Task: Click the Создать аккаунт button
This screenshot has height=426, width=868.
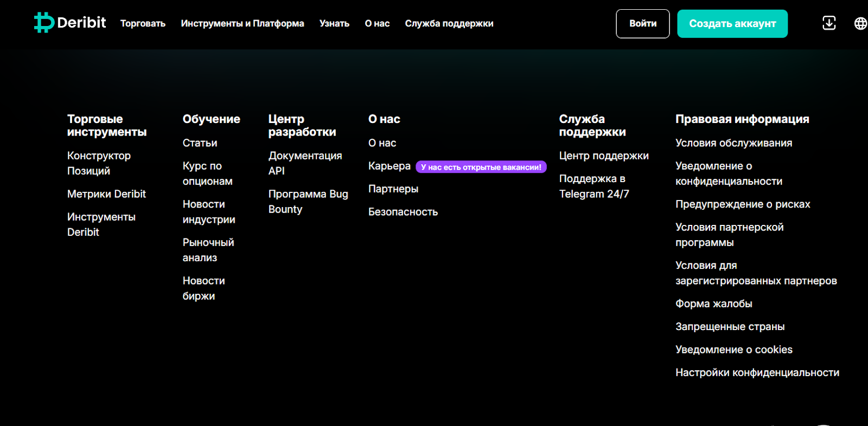Action: coord(732,24)
